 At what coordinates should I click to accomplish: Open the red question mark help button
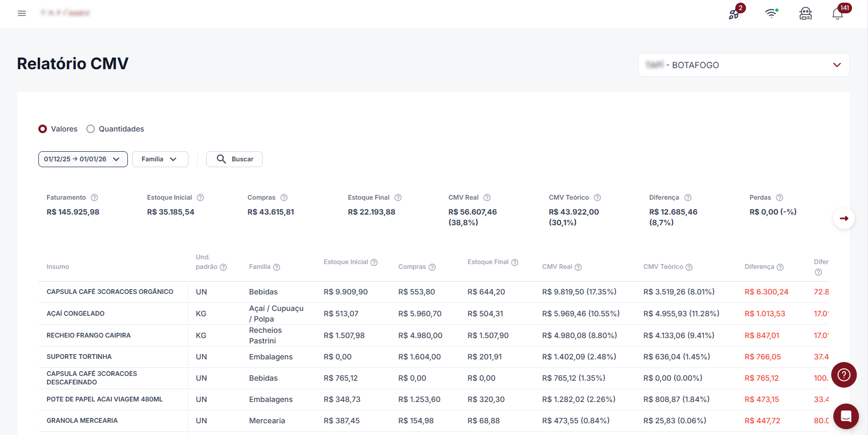(843, 375)
